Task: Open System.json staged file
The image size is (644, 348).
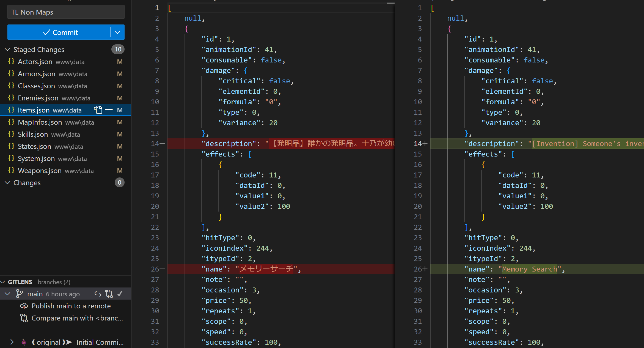Action: (65, 158)
